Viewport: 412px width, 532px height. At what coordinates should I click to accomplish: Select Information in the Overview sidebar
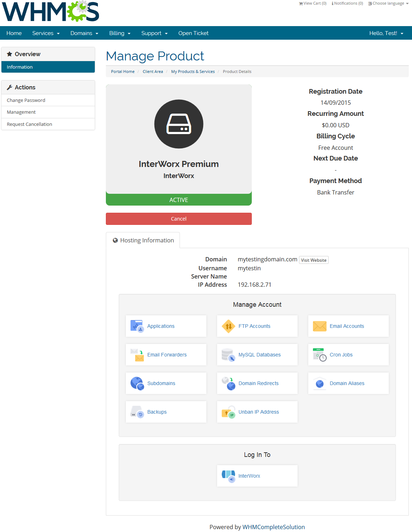[48, 67]
